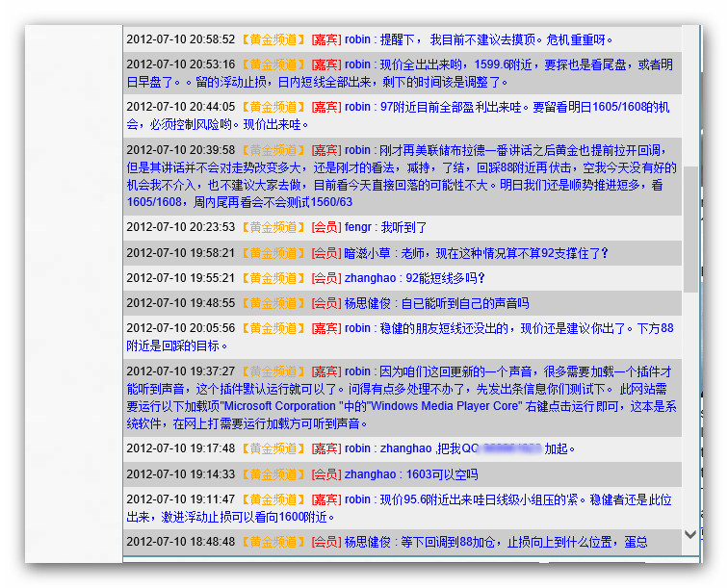Click the 黄金频道 tag at 19:55:21

[273, 278]
